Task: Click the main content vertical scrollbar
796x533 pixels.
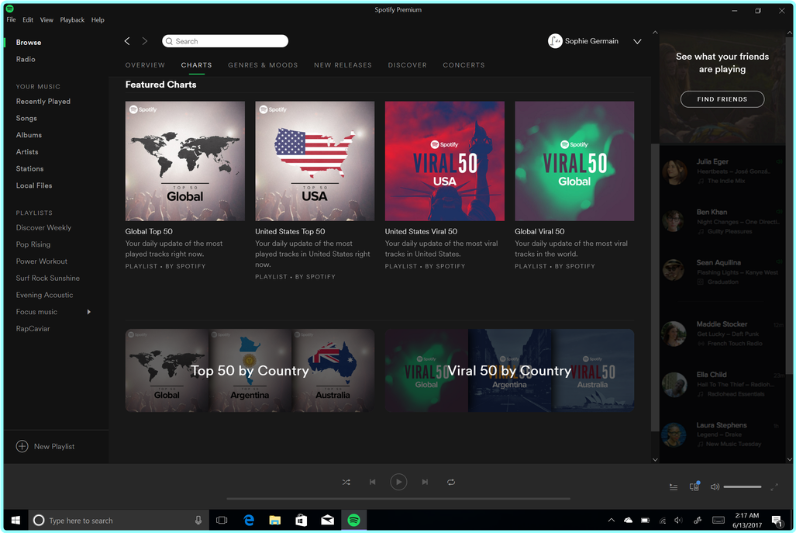Action: coord(655,287)
